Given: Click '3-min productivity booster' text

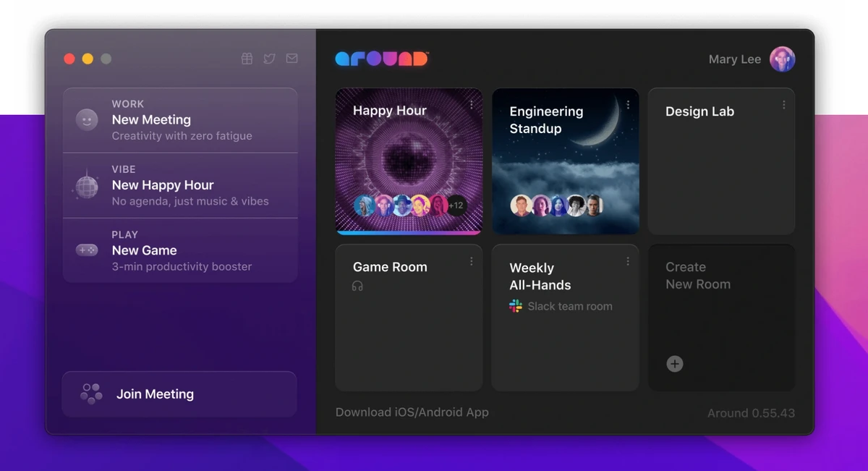Looking at the screenshot, I should coord(182,266).
